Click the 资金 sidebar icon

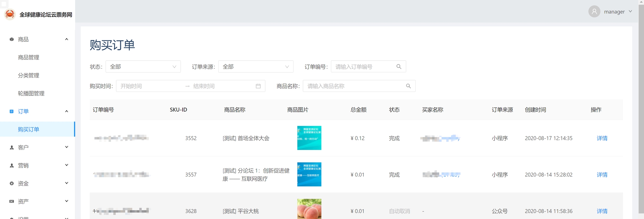(12, 184)
